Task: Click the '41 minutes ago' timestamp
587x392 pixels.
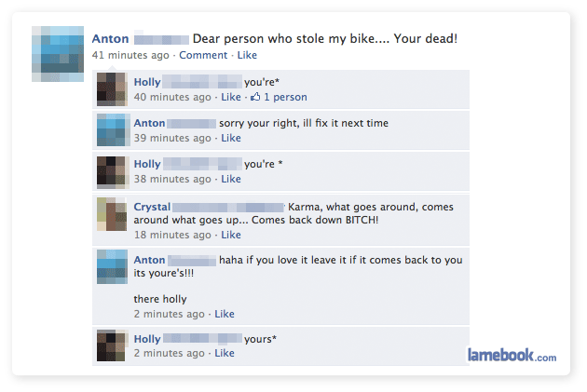Action: (130, 55)
